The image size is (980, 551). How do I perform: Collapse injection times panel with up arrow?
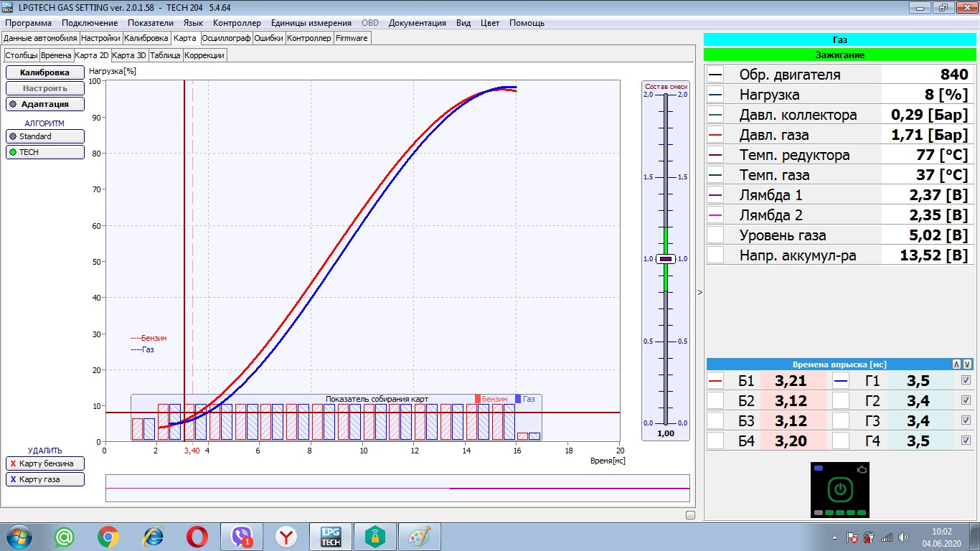[956, 364]
